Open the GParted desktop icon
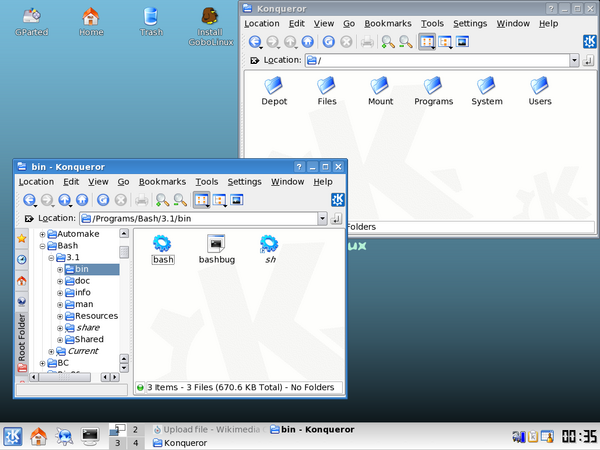The height and width of the screenshot is (450, 600). 31,17
